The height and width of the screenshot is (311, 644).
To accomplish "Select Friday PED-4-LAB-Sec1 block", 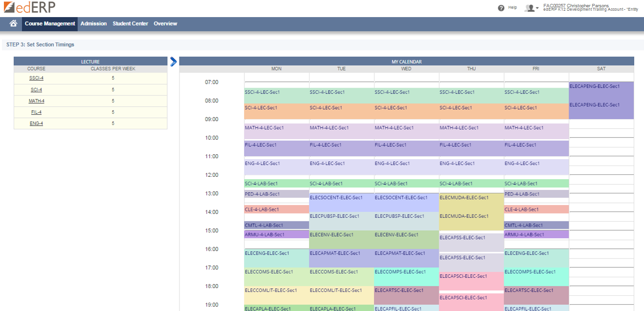I will point(537,194).
